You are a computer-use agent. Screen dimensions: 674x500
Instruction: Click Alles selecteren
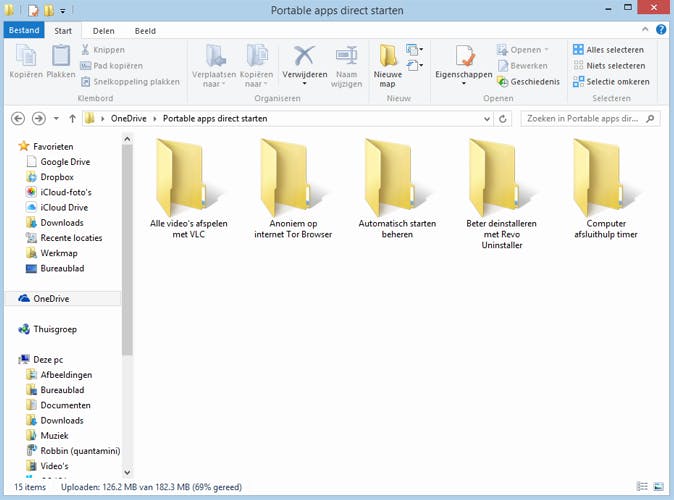tap(608, 50)
